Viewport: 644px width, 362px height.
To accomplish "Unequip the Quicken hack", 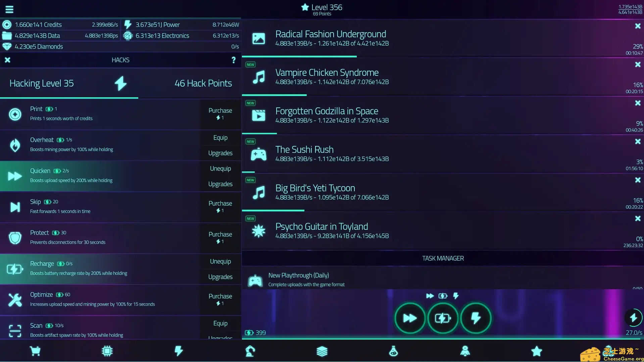I will (220, 168).
